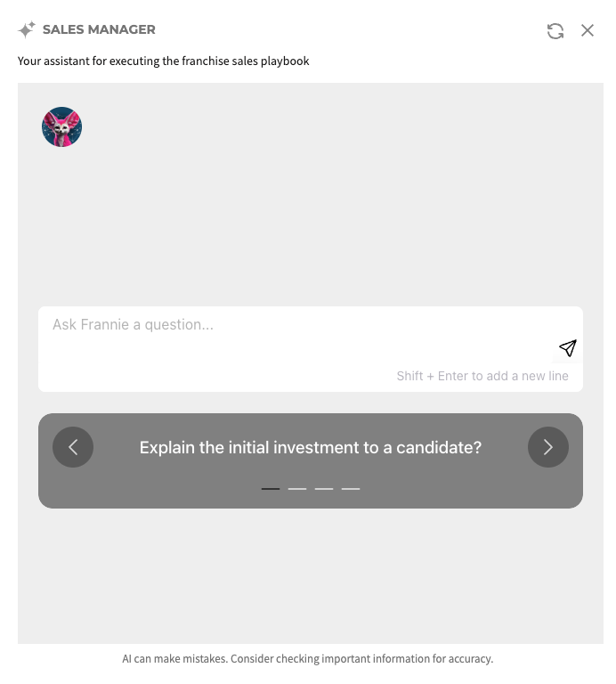Jump to the fourth carousel indicator dash
Image resolution: width=616 pixels, height=684 pixels.
click(x=351, y=489)
